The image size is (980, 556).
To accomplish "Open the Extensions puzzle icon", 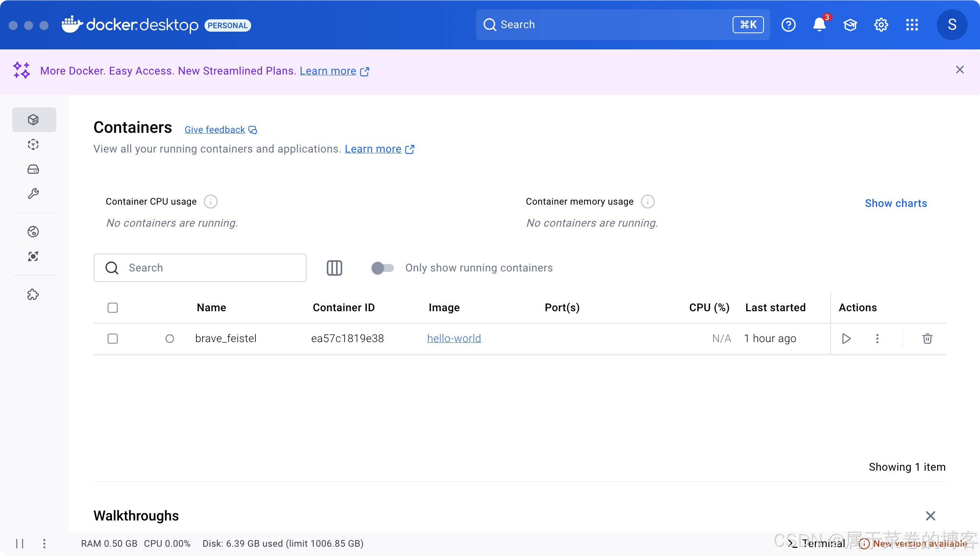I will (33, 295).
